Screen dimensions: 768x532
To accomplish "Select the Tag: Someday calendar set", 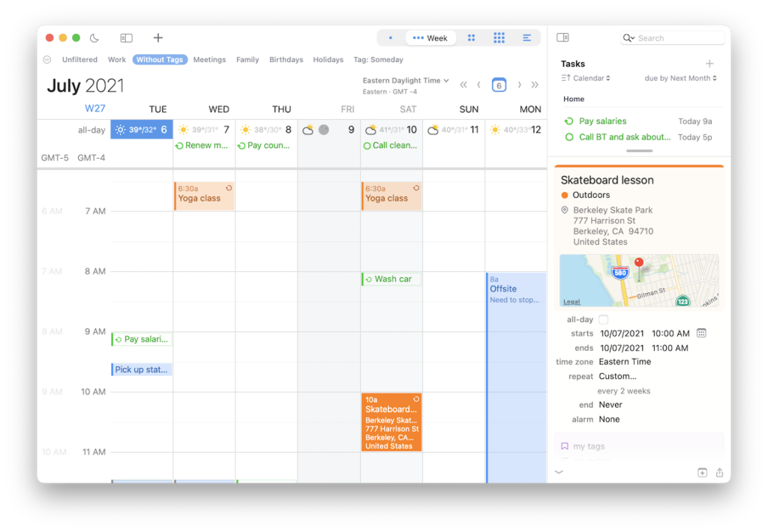I will click(x=378, y=60).
